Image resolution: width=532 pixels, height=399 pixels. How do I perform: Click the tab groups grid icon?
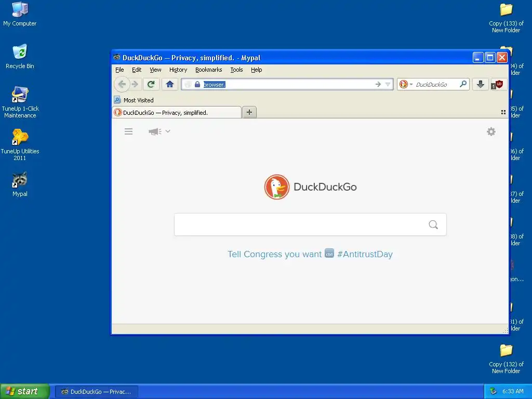(x=503, y=112)
